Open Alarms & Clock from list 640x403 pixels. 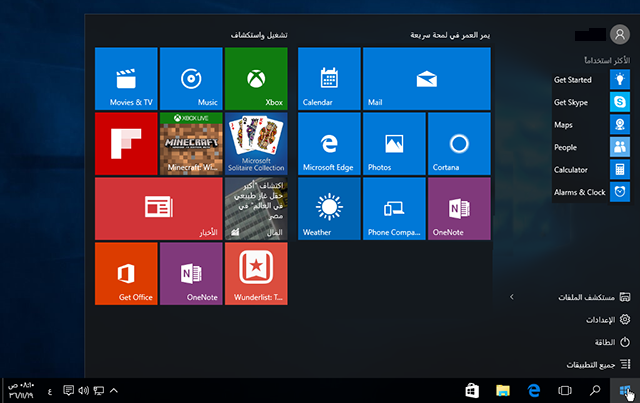591,192
